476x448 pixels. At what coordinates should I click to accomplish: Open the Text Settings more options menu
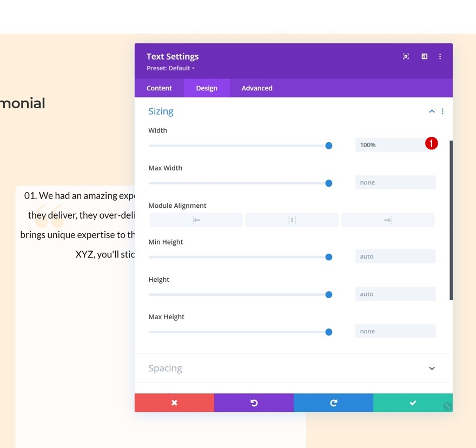[440, 56]
